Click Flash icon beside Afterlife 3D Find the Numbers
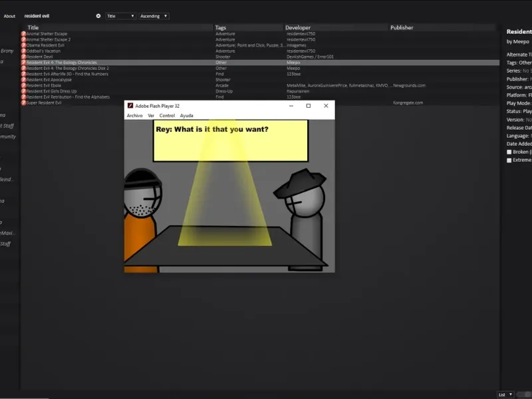532x399 pixels. click(23, 74)
